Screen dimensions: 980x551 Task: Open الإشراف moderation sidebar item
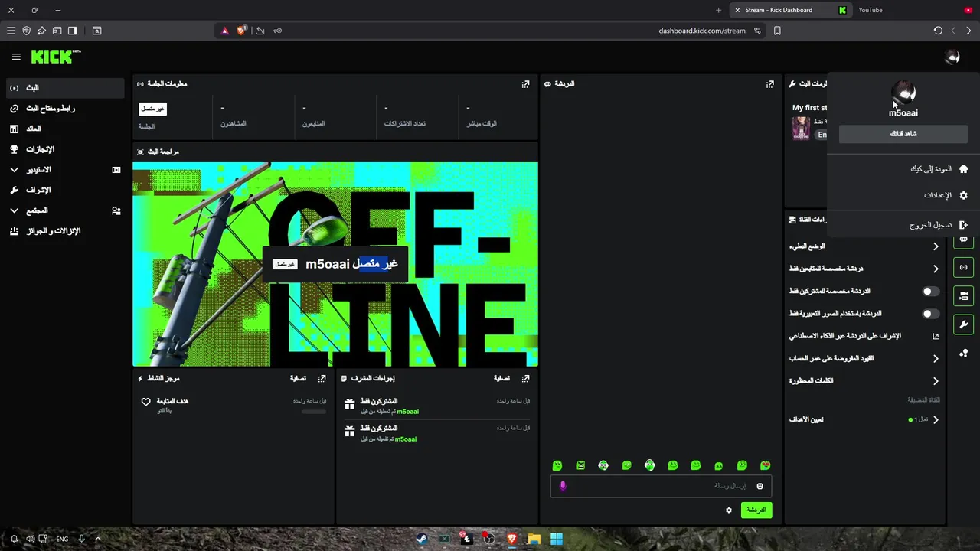coord(65,190)
